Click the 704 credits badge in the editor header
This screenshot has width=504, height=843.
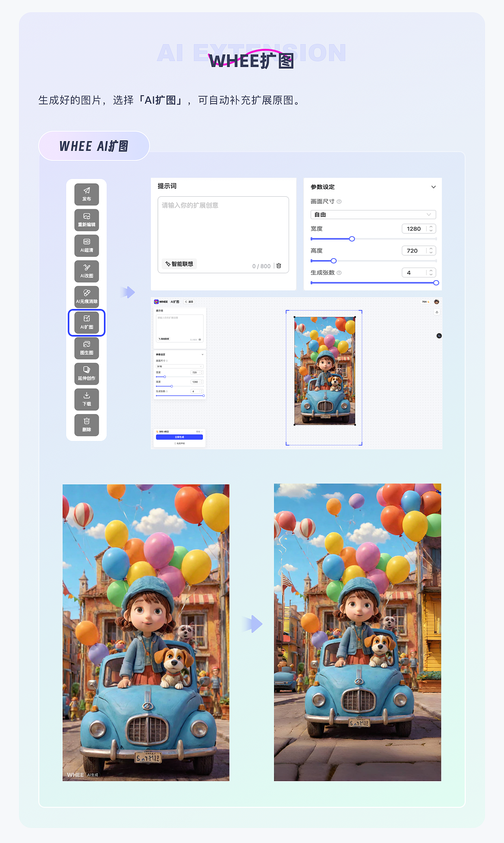click(425, 301)
